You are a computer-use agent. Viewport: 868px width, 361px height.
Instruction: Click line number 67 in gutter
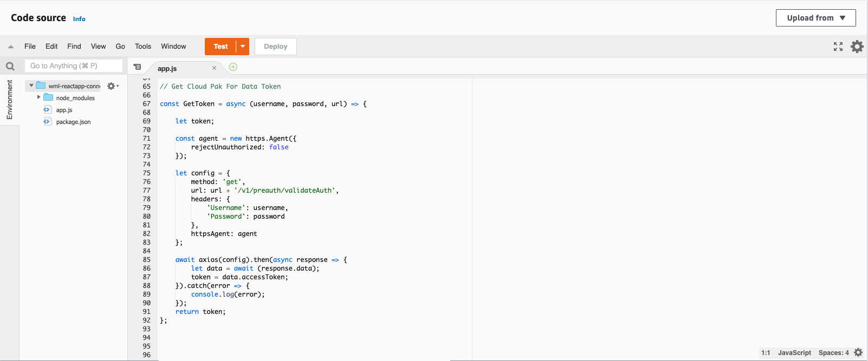point(146,104)
